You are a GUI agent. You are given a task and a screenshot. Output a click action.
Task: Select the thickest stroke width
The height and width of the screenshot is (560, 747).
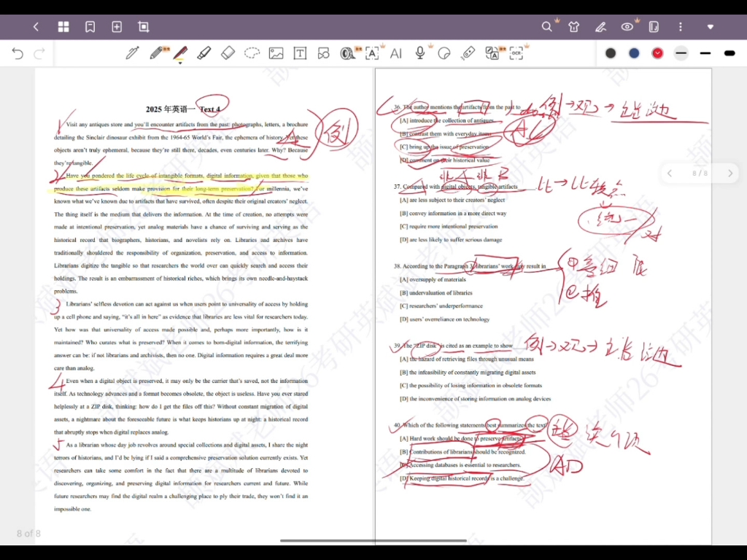pos(729,53)
